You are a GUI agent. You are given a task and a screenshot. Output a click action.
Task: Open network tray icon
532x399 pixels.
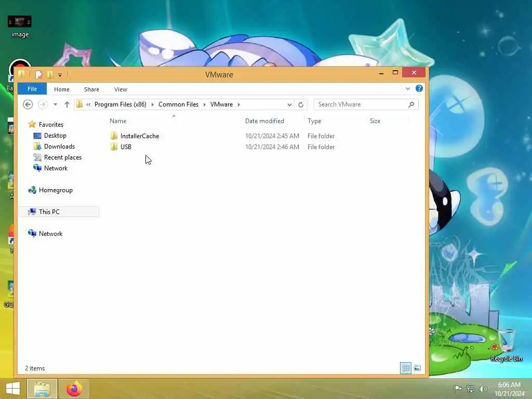[471, 389]
